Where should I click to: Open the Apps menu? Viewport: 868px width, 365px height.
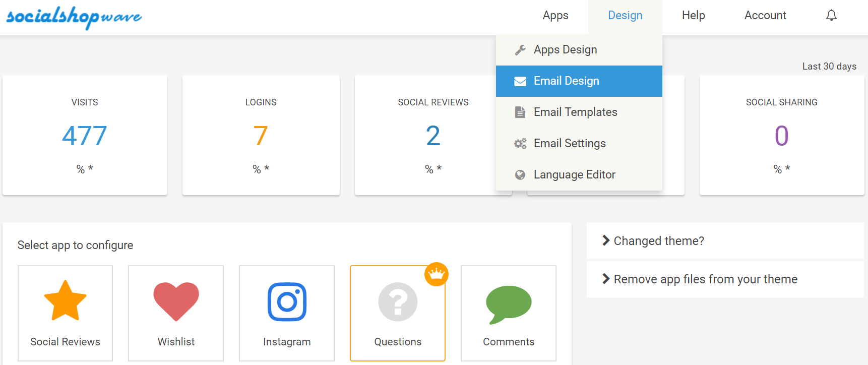coord(555,16)
